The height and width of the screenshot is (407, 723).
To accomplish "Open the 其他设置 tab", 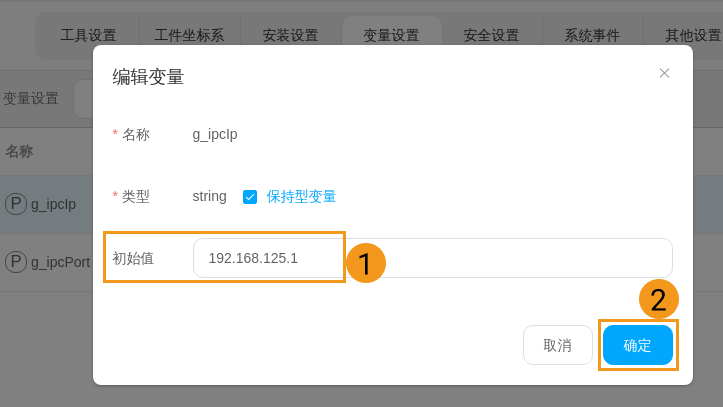I will coord(692,36).
